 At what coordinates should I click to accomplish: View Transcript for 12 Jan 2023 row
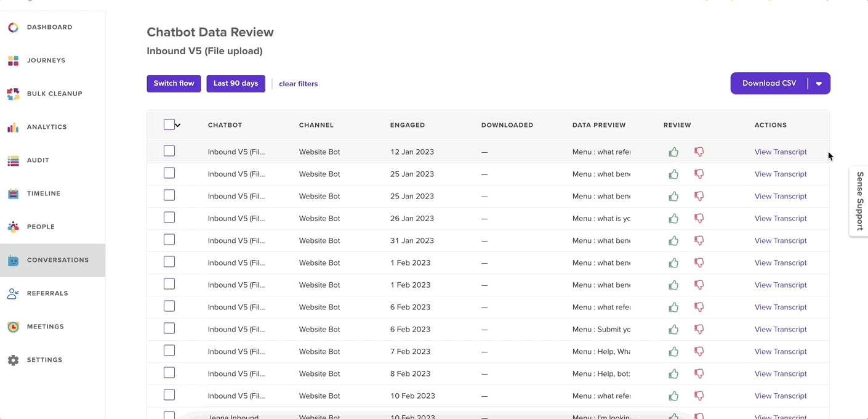[x=781, y=152]
